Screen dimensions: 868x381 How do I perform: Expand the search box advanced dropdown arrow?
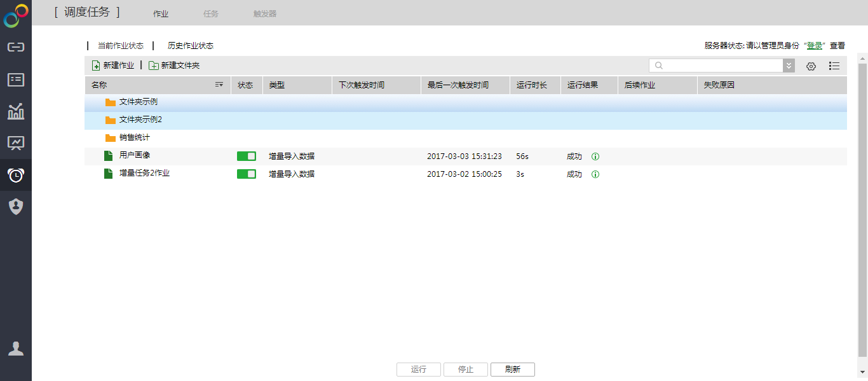tap(789, 66)
